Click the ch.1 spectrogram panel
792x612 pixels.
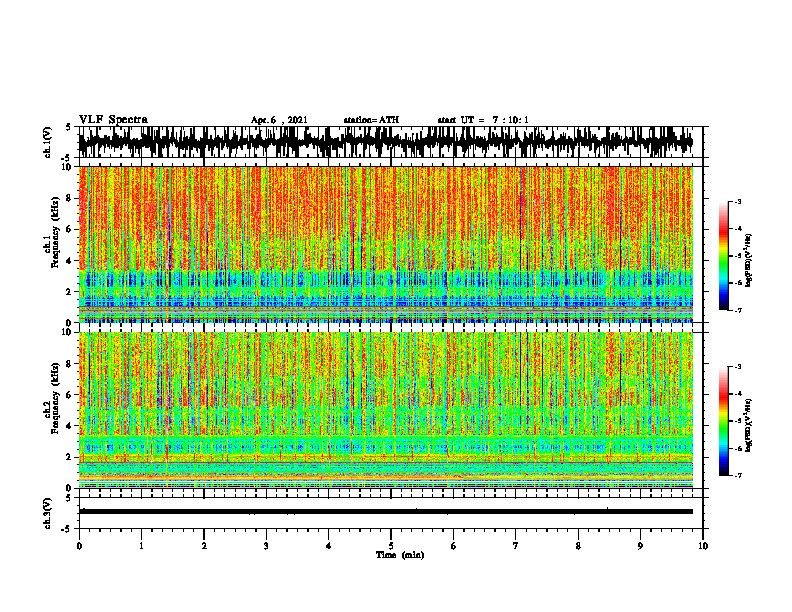pyautogui.click(x=386, y=244)
